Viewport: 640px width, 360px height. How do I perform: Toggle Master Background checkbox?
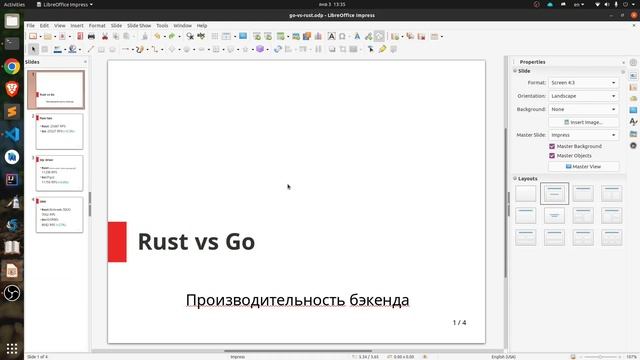(x=552, y=146)
